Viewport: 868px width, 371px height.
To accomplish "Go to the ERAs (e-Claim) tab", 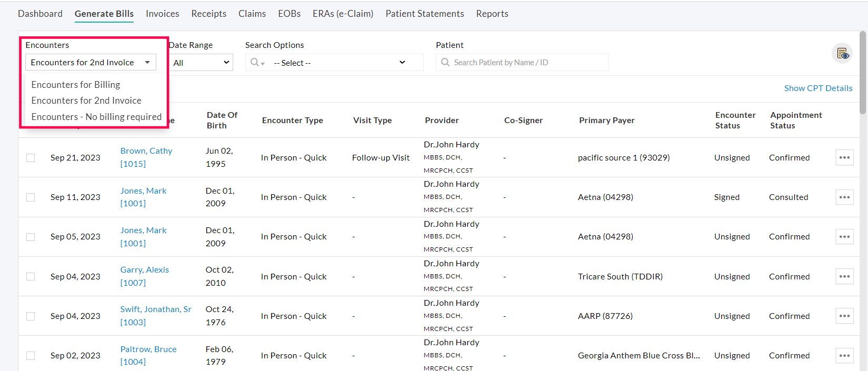I will (x=343, y=14).
